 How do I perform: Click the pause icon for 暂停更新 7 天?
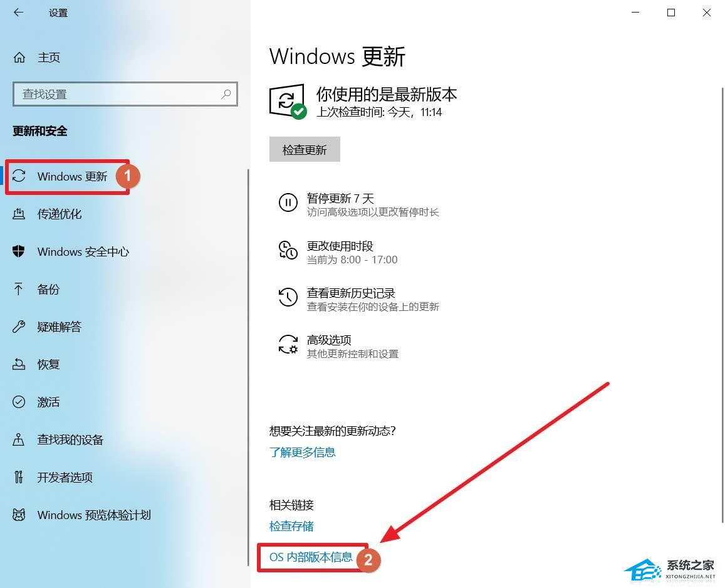coord(288,202)
